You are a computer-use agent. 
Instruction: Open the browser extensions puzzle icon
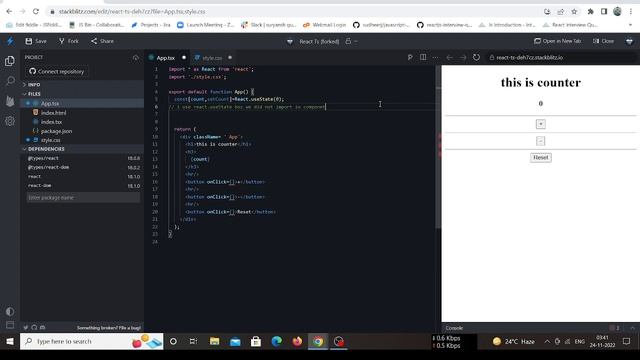[x=590, y=11]
